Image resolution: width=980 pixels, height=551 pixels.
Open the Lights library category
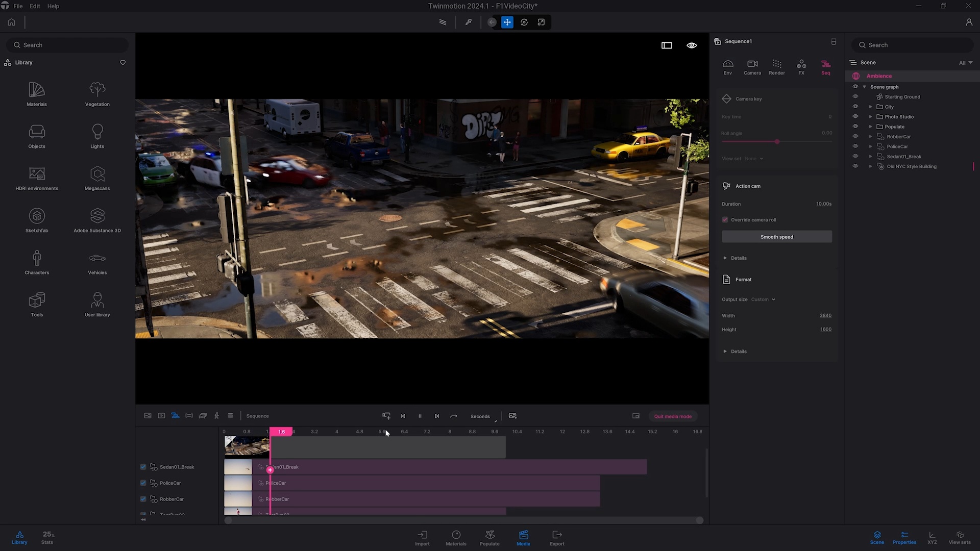97,136
